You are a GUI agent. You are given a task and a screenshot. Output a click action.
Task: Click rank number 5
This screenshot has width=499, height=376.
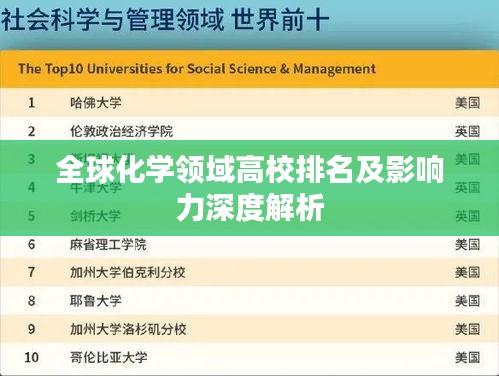[x=32, y=216]
